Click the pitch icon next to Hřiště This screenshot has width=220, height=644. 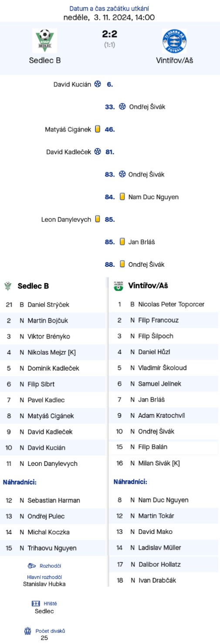[36, 603]
